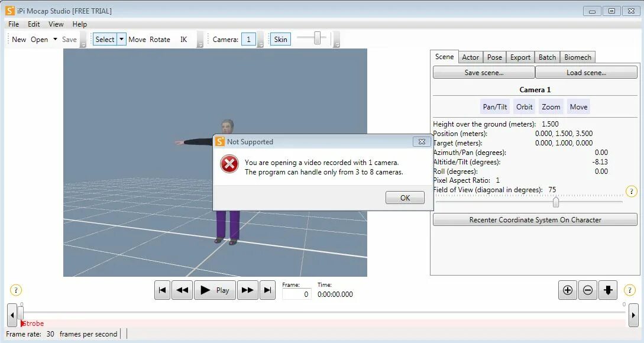644x343 pixels.
Task: Click the Frame rate 30 value
Action: coord(50,334)
